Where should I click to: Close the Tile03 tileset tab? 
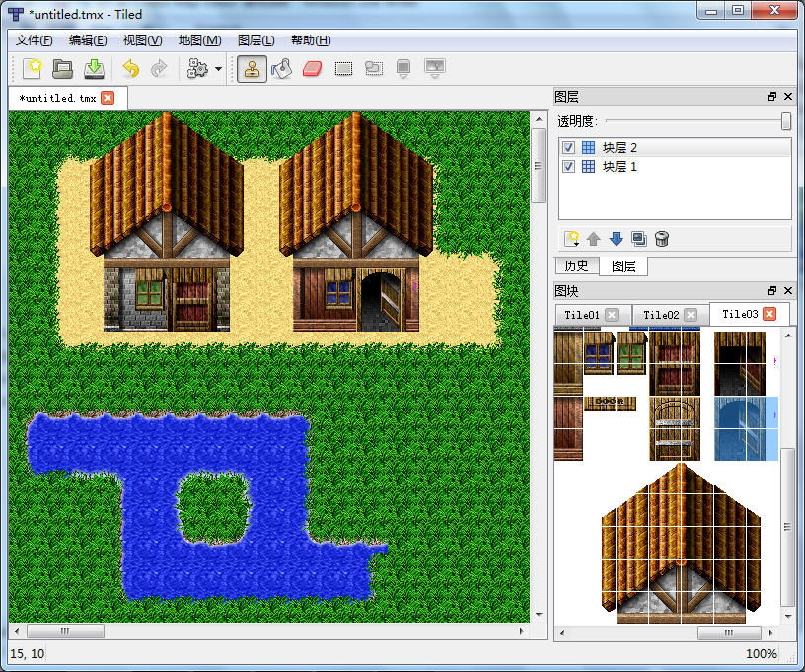[x=769, y=314]
